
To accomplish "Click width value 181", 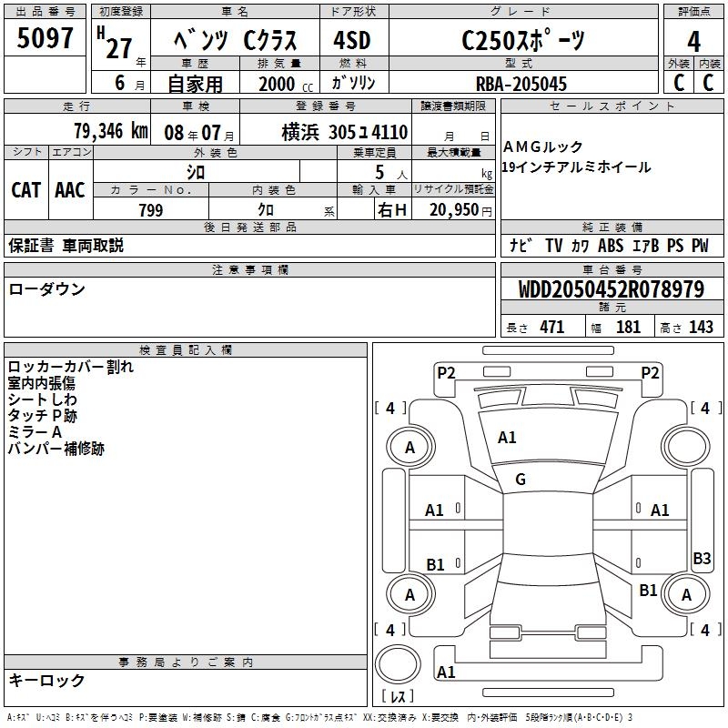I will point(628,327).
